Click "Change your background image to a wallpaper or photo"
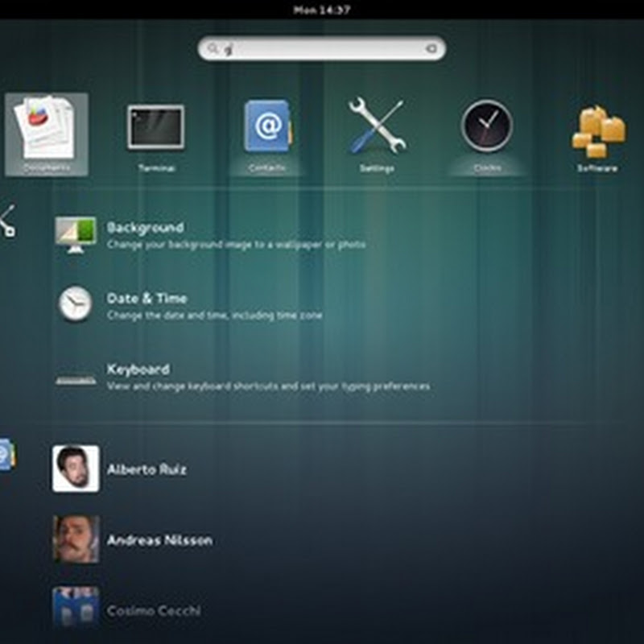The image size is (644, 644). coord(236,245)
